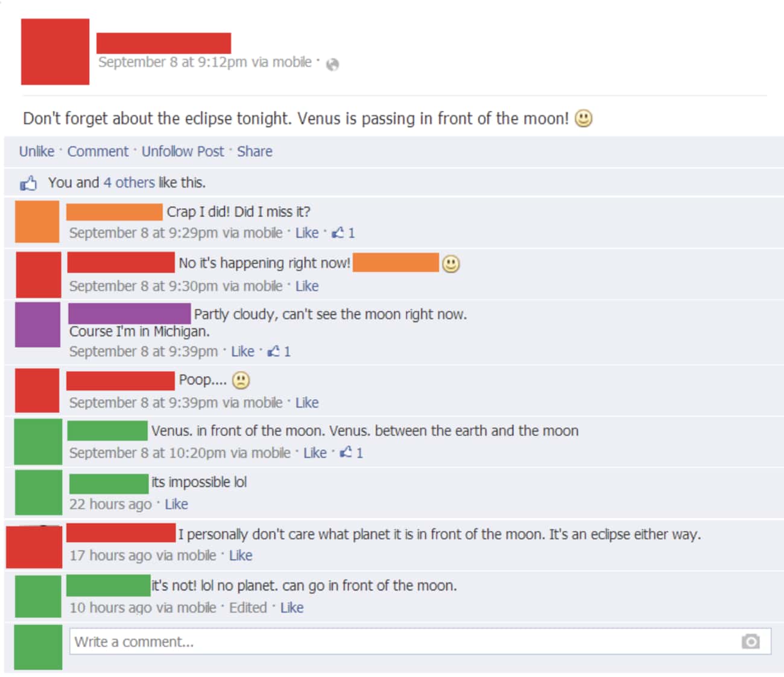
Task: Open like count on the Michigan comment
Action: pyautogui.click(x=279, y=351)
